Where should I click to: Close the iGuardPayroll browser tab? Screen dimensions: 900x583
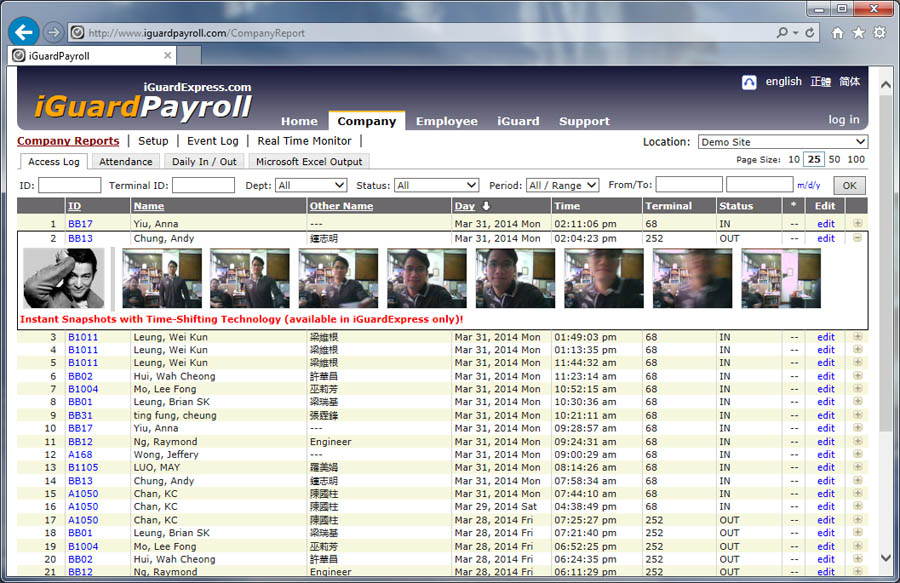pos(168,56)
